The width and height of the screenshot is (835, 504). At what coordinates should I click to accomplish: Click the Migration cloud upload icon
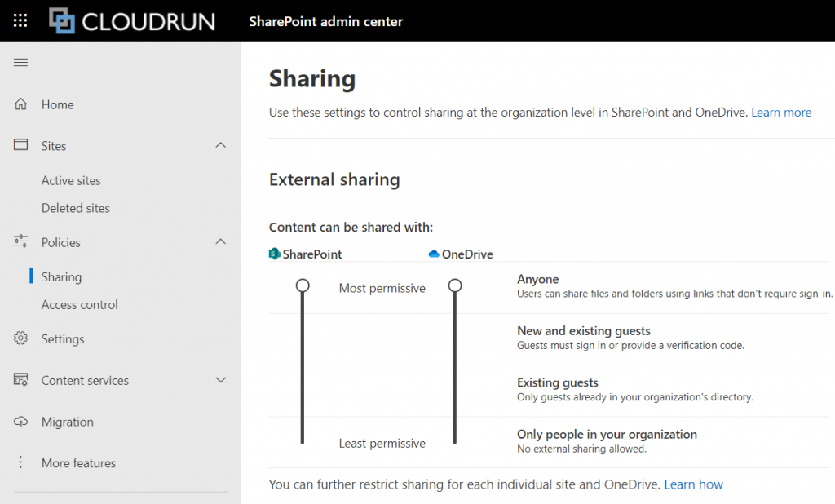21,422
